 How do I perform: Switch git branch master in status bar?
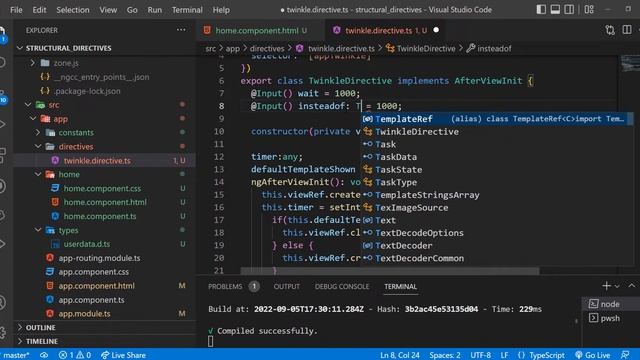tap(16, 355)
